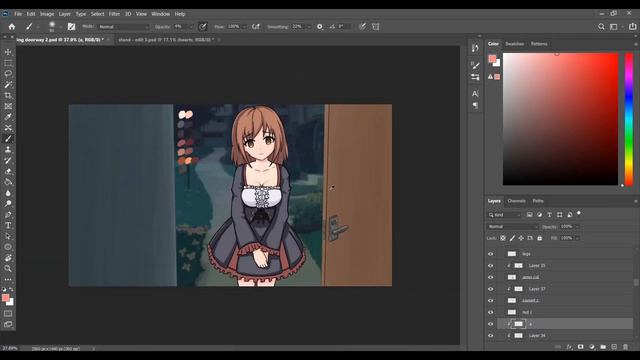The width and height of the screenshot is (640, 360).
Task: Select the Dodge tool
Action: tap(8, 204)
